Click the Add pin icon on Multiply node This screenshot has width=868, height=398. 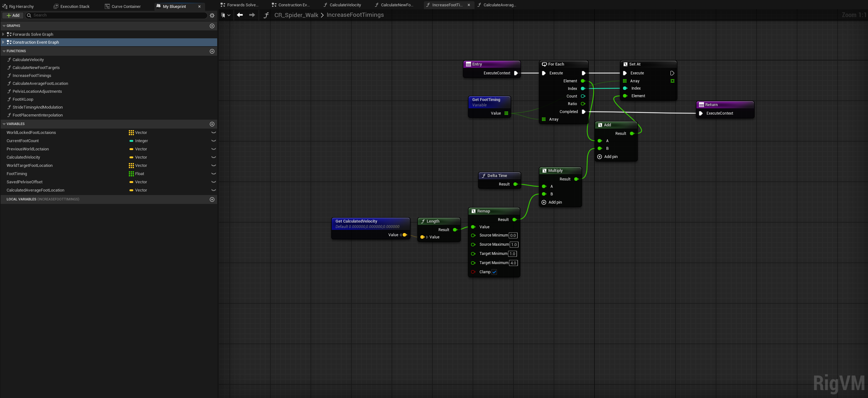click(544, 202)
